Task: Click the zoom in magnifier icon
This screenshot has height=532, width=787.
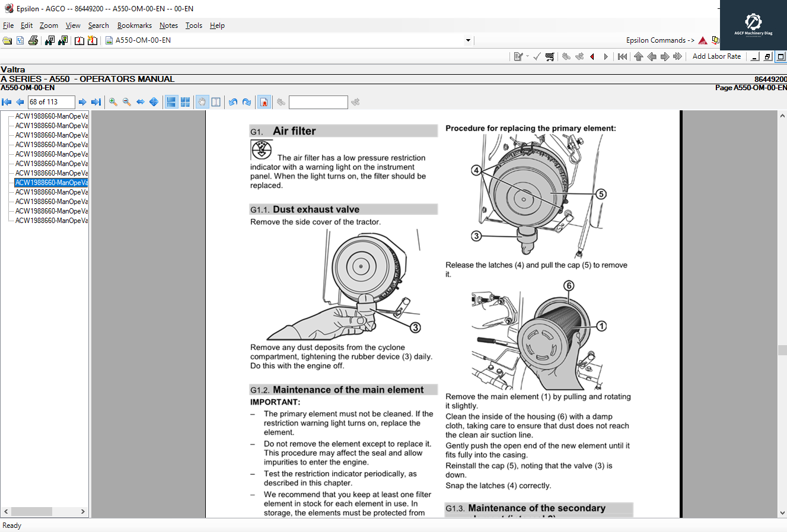Action: pos(113,102)
